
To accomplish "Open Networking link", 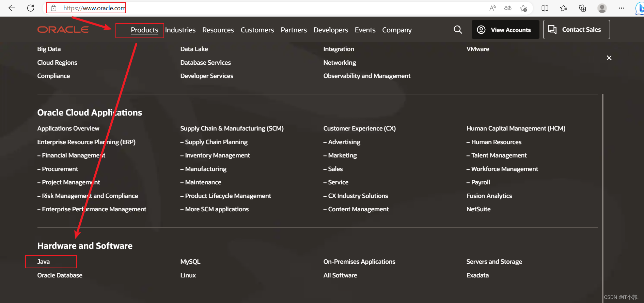I will (340, 63).
